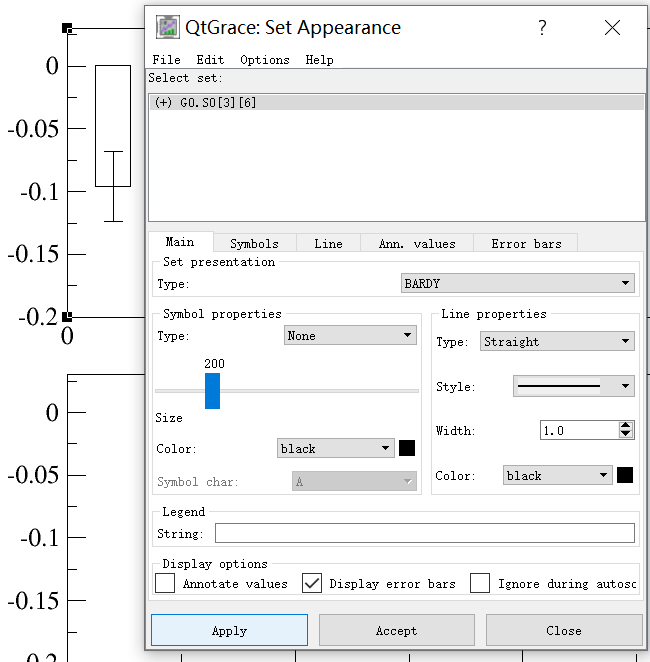650x662 pixels.
Task: Toggle Ignore during autoscale checkbox
Action: (x=480, y=583)
